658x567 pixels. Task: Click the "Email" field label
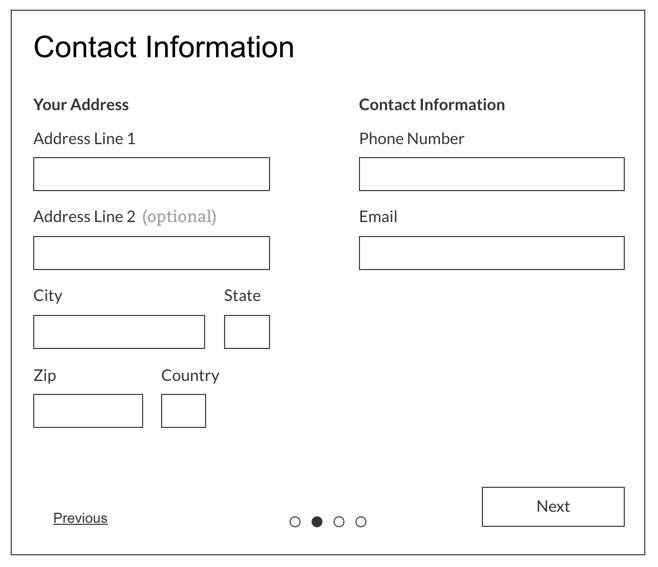pyautogui.click(x=378, y=216)
